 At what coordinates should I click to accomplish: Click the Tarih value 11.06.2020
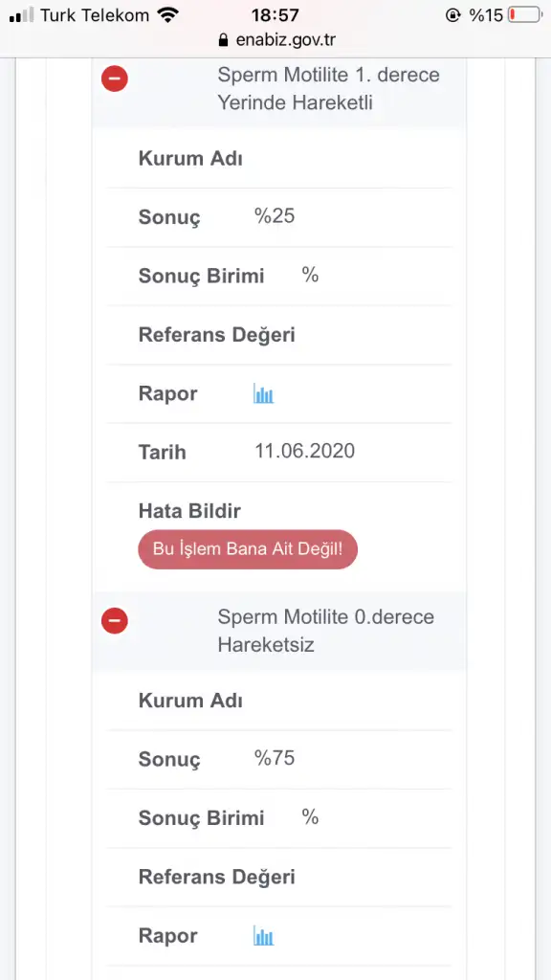click(305, 451)
